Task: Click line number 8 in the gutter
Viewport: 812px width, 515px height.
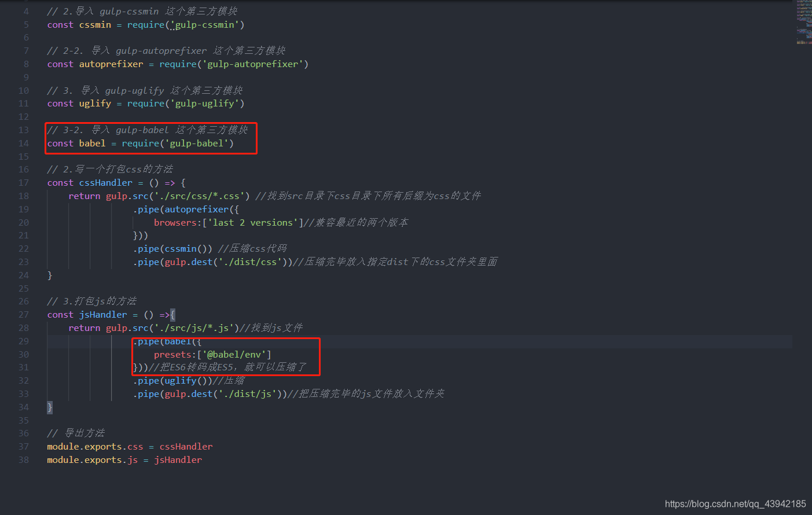Action: coord(26,64)
